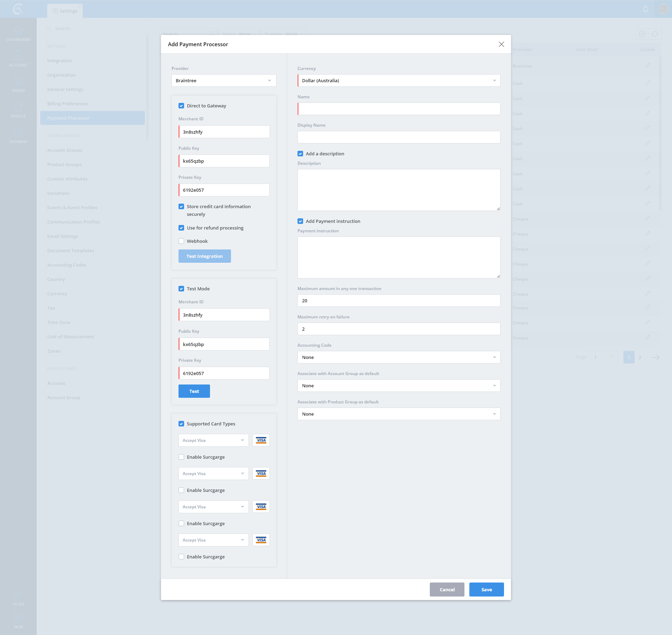
Task: Uncheck the Test Mode checkbox
Action: (x=181, y=289)
